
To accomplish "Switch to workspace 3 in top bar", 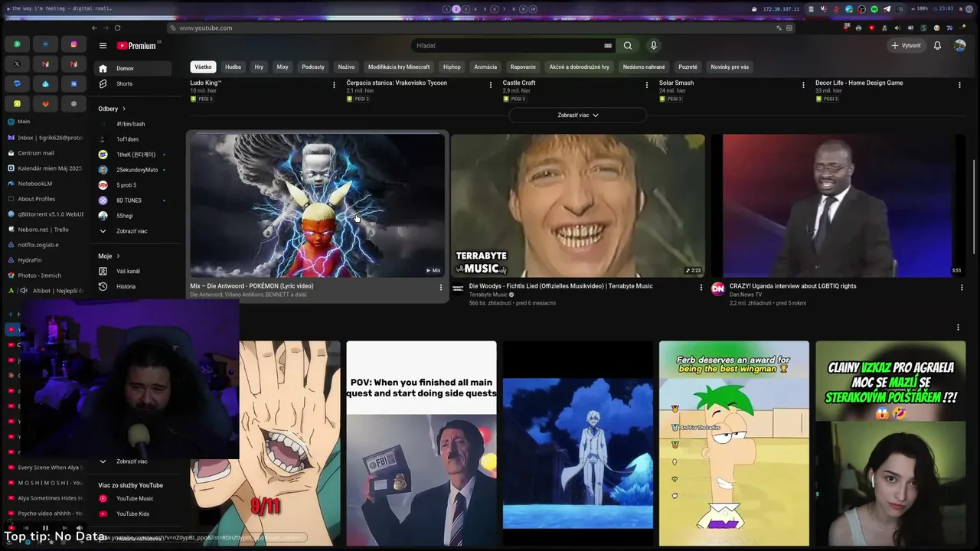I will (x=465, y=9).
